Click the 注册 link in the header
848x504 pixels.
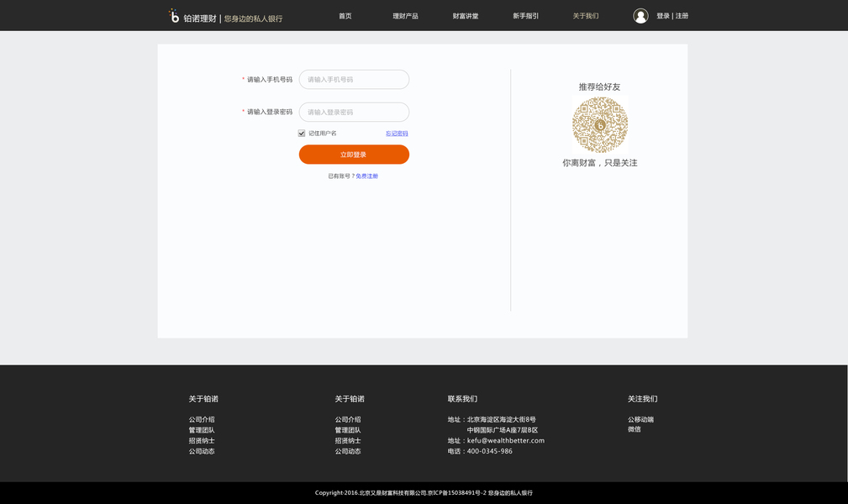click(x=682, y=16)
